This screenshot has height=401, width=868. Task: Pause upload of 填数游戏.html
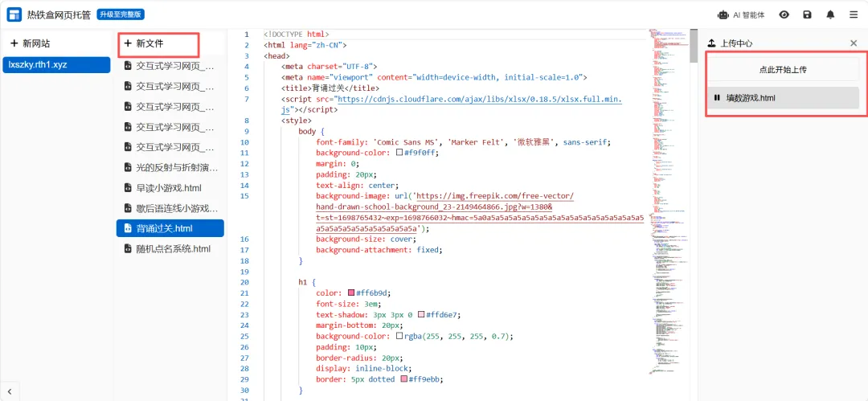[x=717, y=97]
